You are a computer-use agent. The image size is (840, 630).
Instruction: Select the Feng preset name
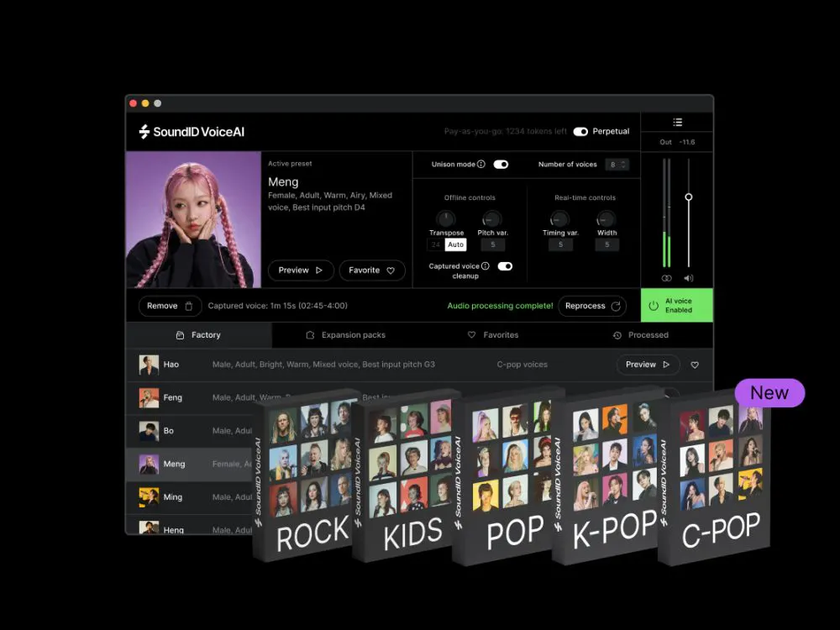[x=172, y=398]
